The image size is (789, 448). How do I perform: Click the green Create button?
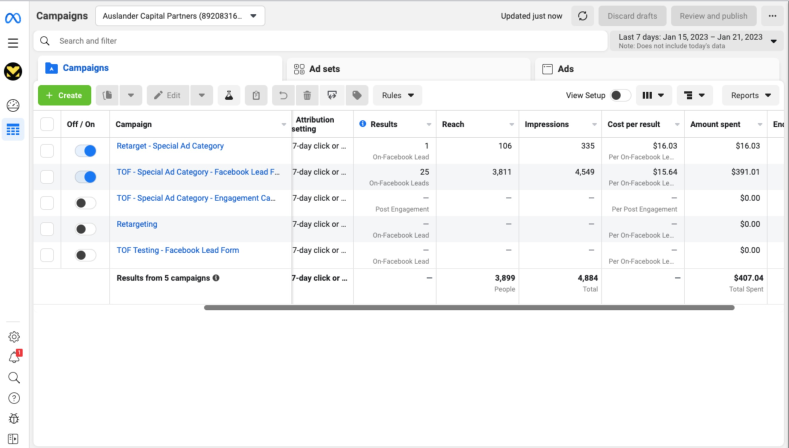point(64,95)
